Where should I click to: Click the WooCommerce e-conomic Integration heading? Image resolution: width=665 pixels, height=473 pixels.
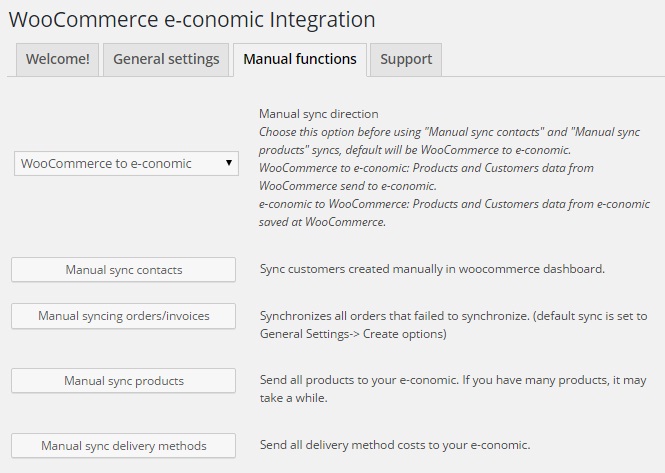coord(192,20)
